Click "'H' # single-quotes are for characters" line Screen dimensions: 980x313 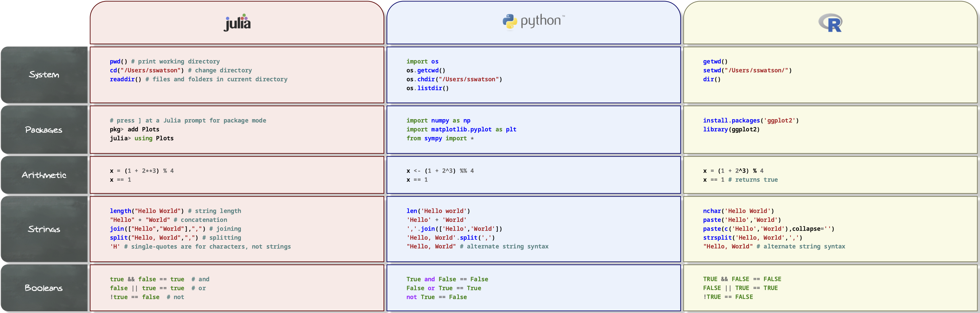pos(200,246)
